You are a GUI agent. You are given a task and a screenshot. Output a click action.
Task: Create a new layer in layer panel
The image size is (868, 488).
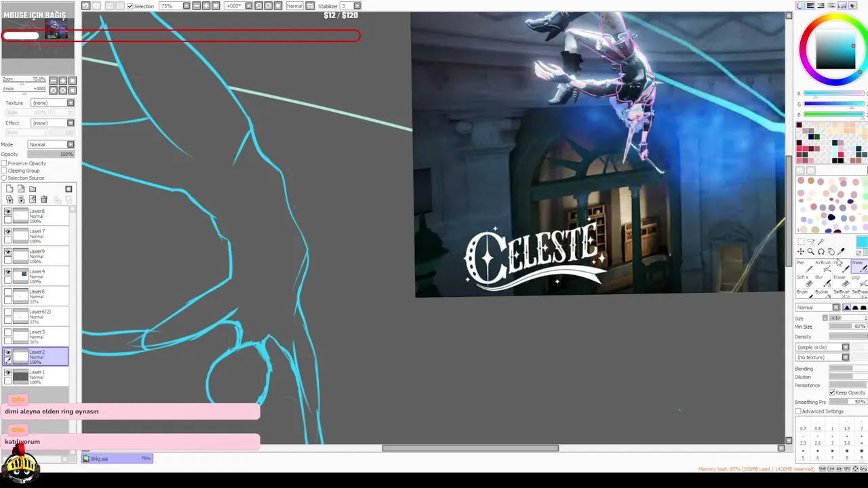pos(9,189)
